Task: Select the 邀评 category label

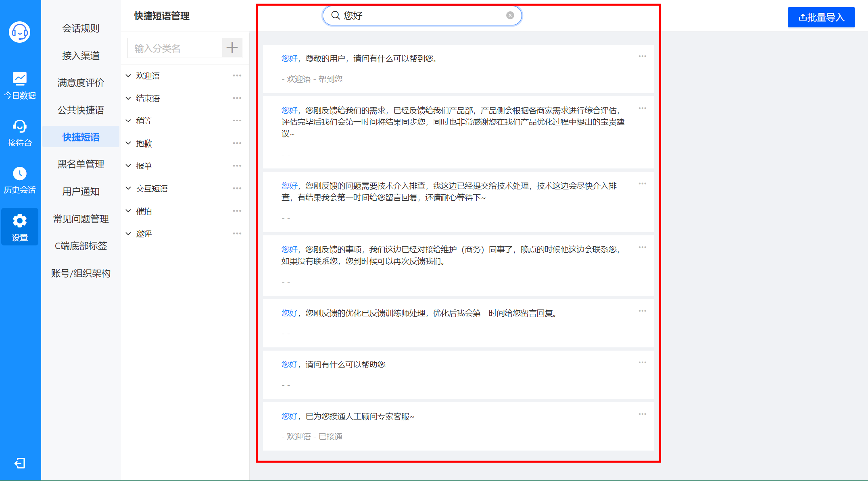Action: (x=144, y=234)
